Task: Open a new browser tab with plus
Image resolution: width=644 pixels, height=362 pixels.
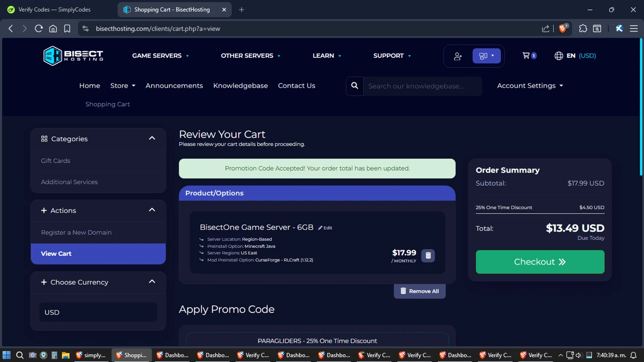Action: pyautogui.click(x=241, y=9)
